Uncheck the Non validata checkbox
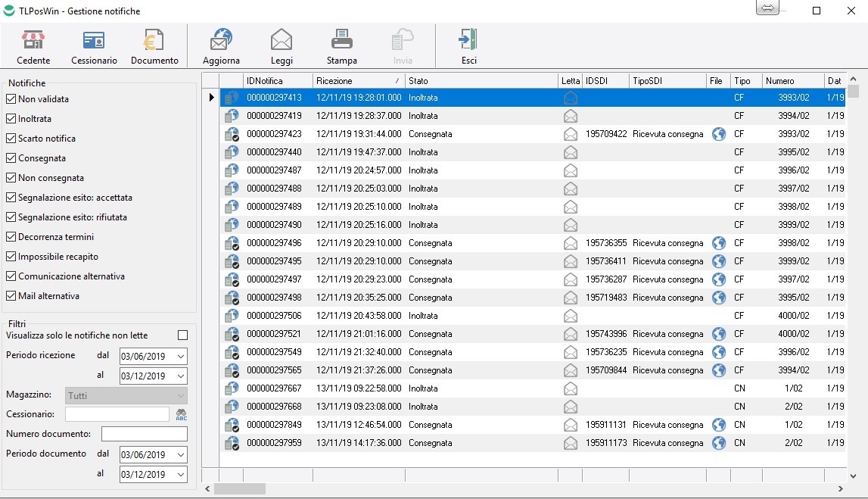The width and height of the screenshot is (868, 499). (x=11, y=99)
